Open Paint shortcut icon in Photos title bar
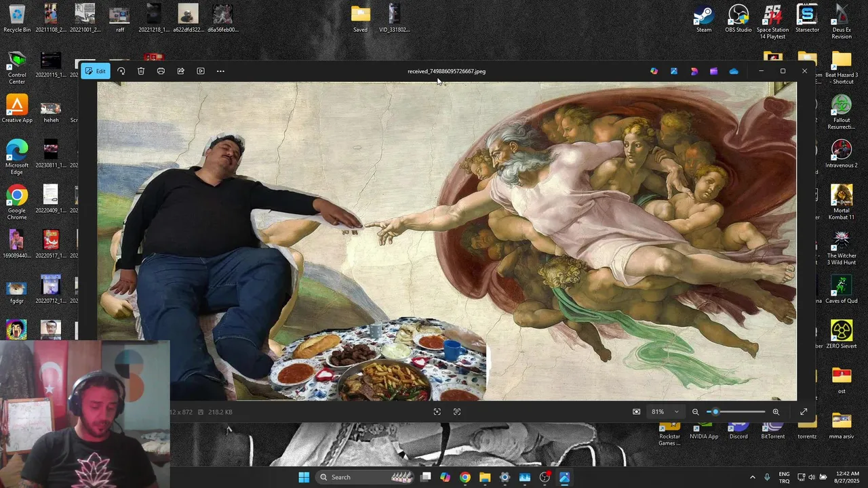This screenshot has height=488, width=868. coord(673,71)
